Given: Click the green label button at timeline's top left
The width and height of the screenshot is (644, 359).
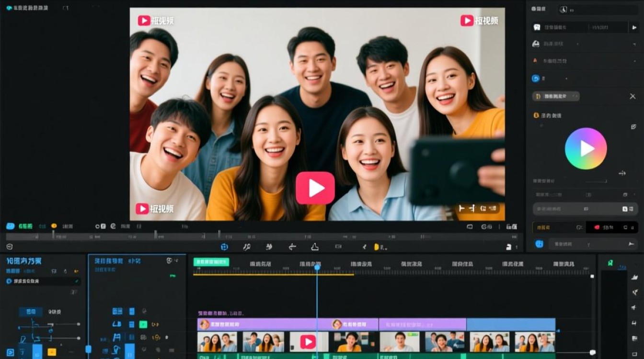Looking at the screenshot, I should pyautogui.click(x=211, y=262).
